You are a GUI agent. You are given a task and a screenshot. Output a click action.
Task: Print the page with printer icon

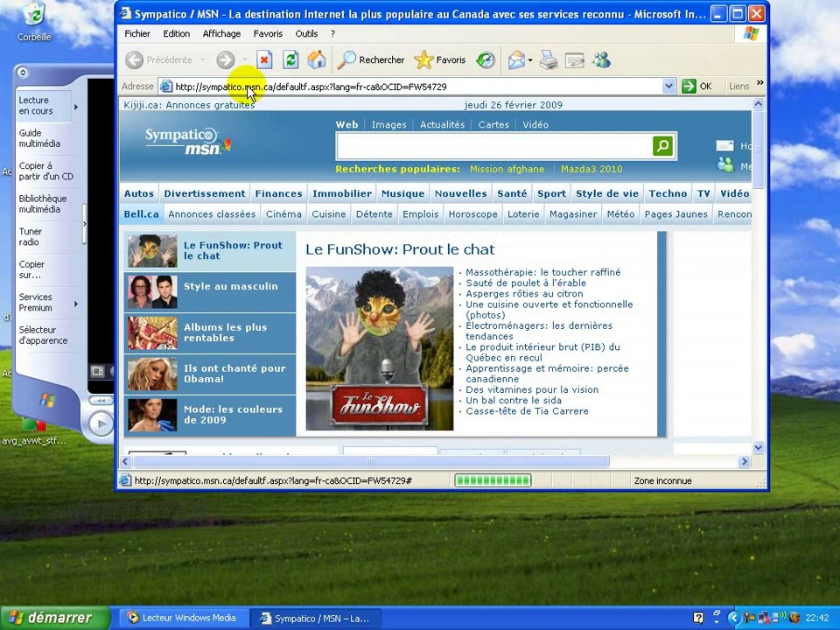pyautogui.click(x=549, y=60)
